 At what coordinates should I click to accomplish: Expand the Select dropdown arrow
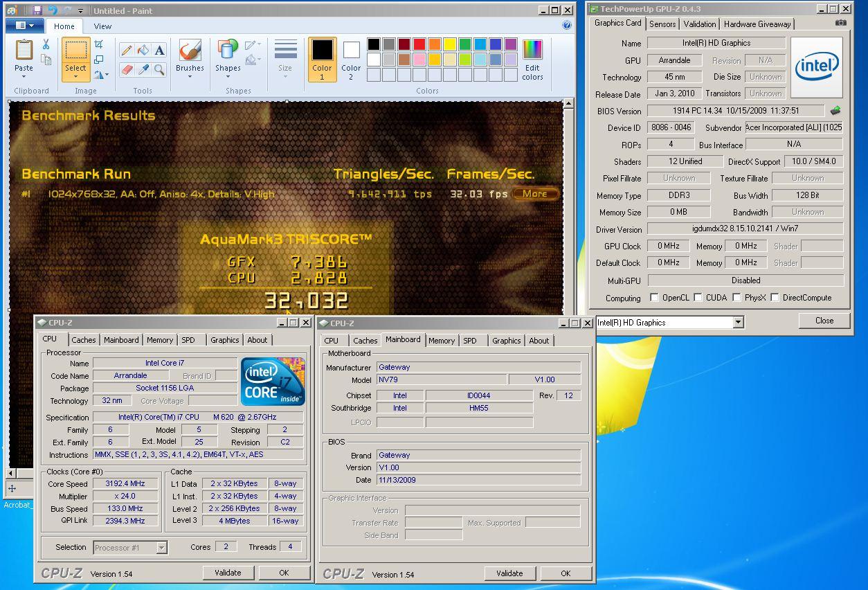tap(75, 76)
